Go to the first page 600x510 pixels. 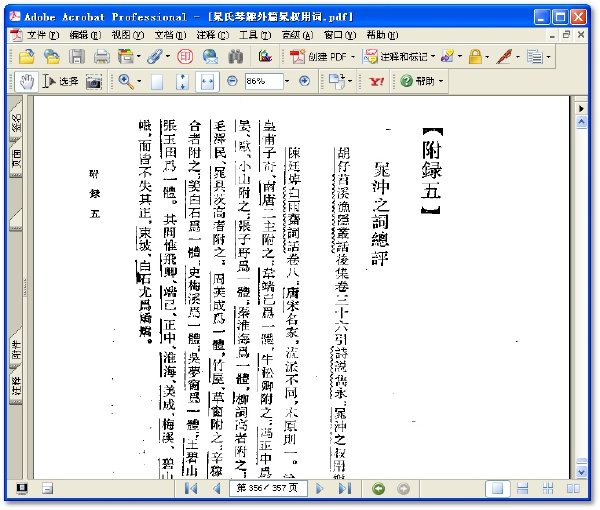tap(191, 489)
